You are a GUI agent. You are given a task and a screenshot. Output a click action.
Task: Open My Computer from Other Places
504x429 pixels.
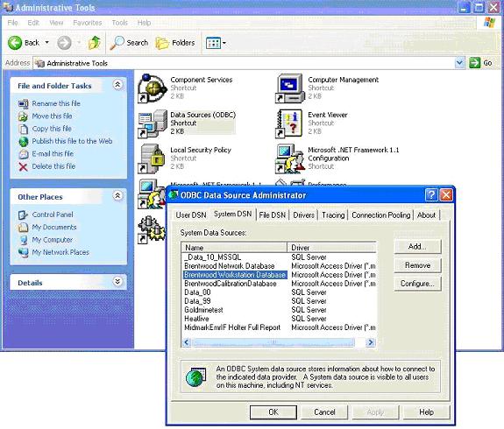53,240
